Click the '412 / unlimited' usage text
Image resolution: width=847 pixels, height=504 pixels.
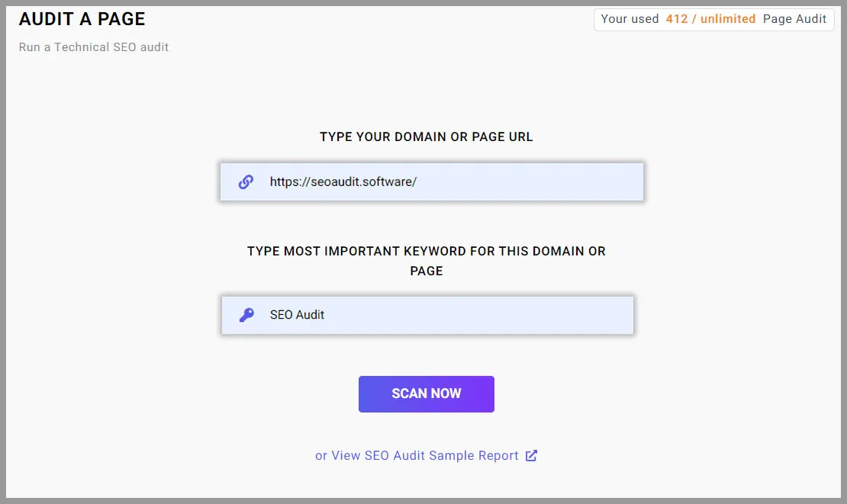pyautogui.click(x=711, y=19)
